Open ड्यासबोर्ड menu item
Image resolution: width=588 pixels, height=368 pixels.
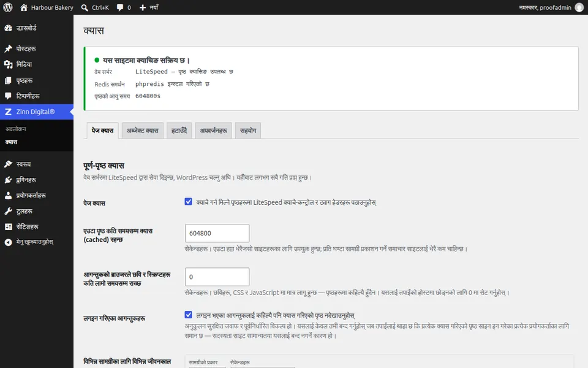pos(37,28)
